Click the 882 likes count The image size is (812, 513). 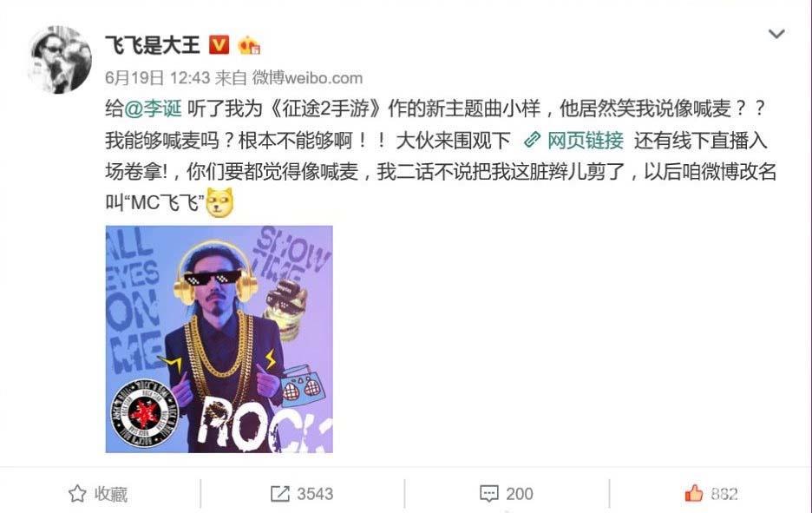(724, 494)
